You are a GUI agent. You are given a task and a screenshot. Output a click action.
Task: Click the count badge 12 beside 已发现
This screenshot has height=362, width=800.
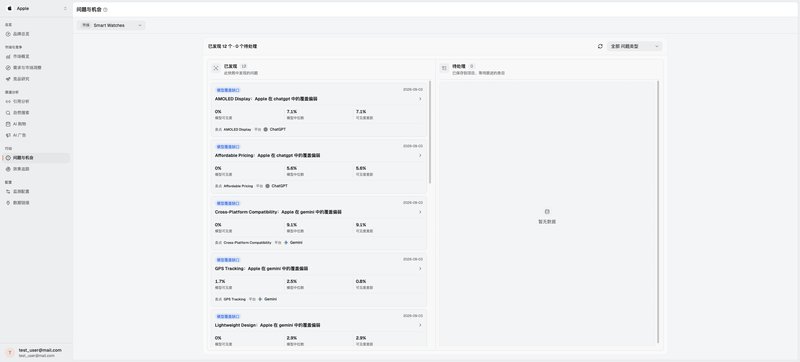point(243,66)
